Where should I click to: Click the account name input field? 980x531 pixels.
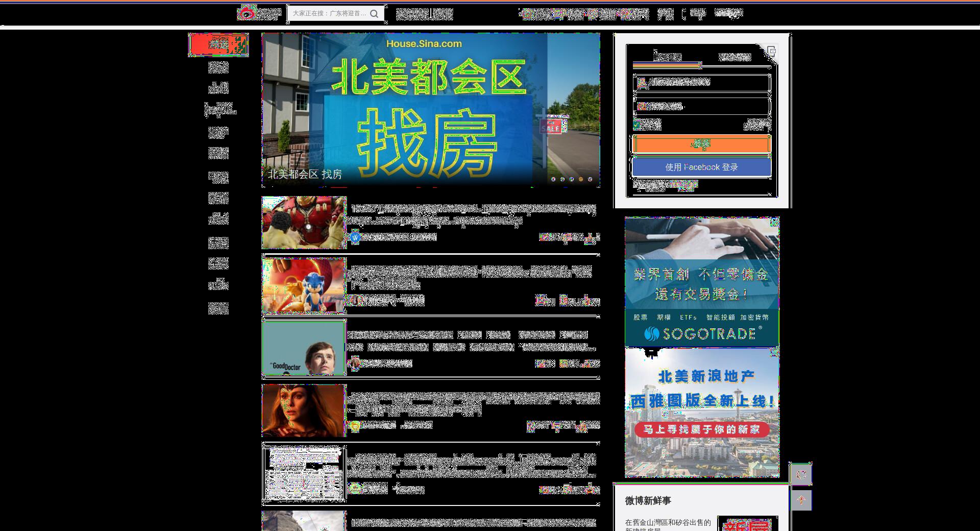click(701, 82)
